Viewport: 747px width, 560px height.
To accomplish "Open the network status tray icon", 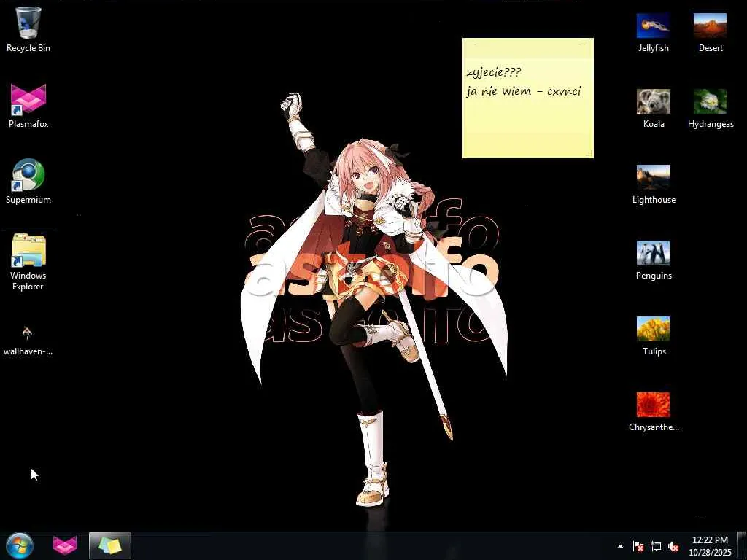I will click(x=656, y=546).
